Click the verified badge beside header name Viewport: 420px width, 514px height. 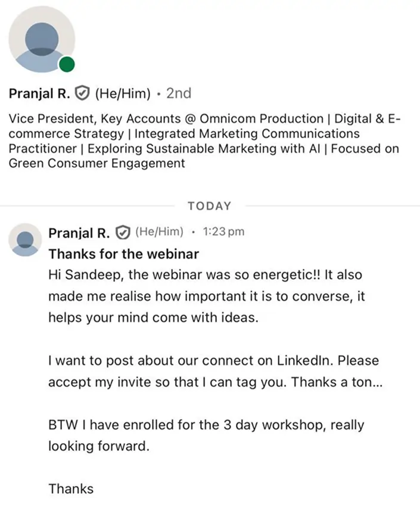pos(83,94)
